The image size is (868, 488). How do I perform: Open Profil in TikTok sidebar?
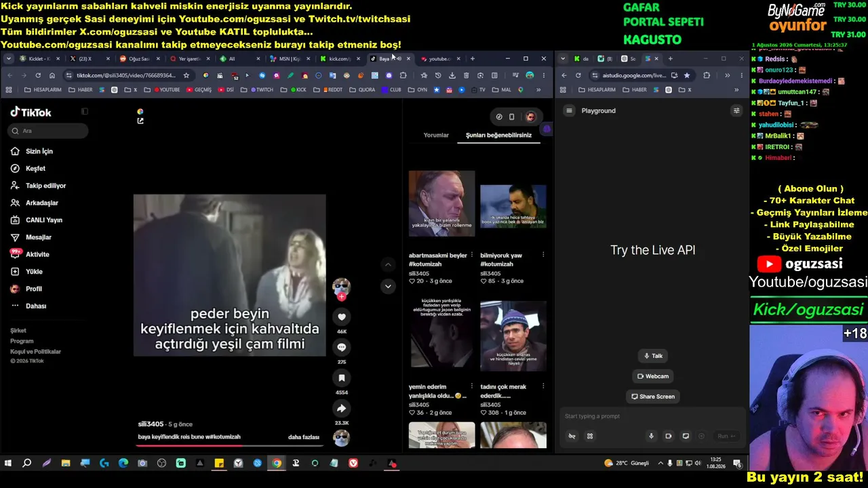26,289
